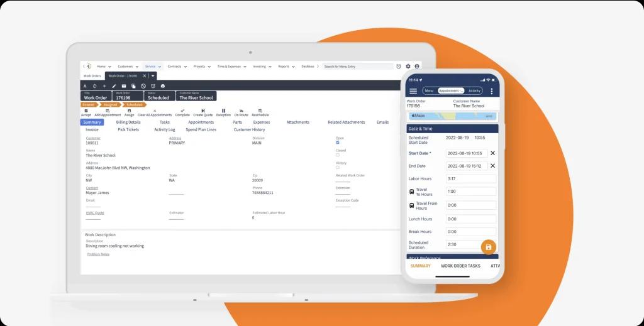Click the copy document icon in dark toolbar

[133, 86]
